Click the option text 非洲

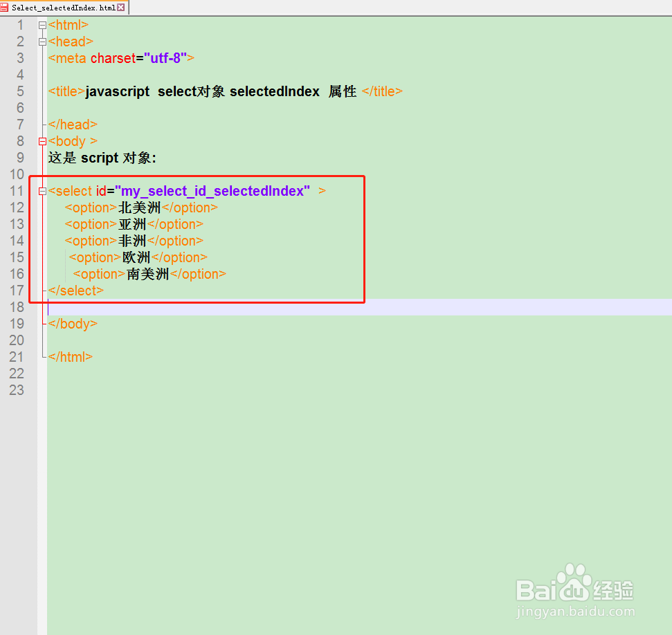tap(132, 241)
